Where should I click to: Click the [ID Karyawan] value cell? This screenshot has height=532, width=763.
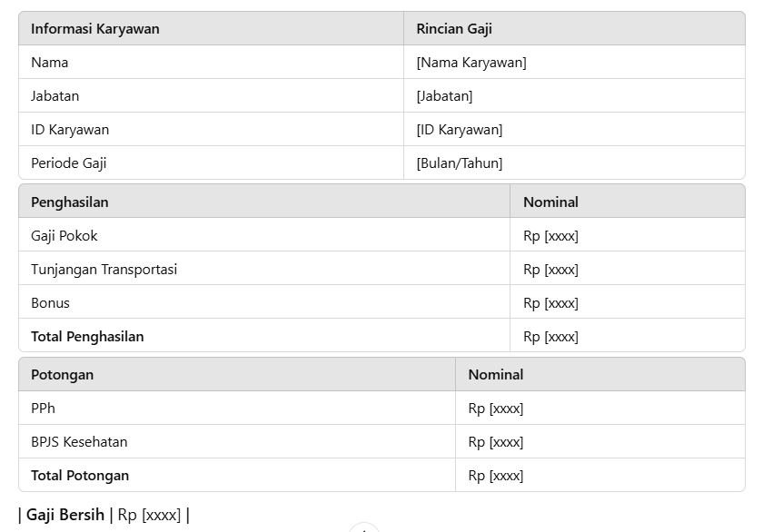[x=574, y=129]
